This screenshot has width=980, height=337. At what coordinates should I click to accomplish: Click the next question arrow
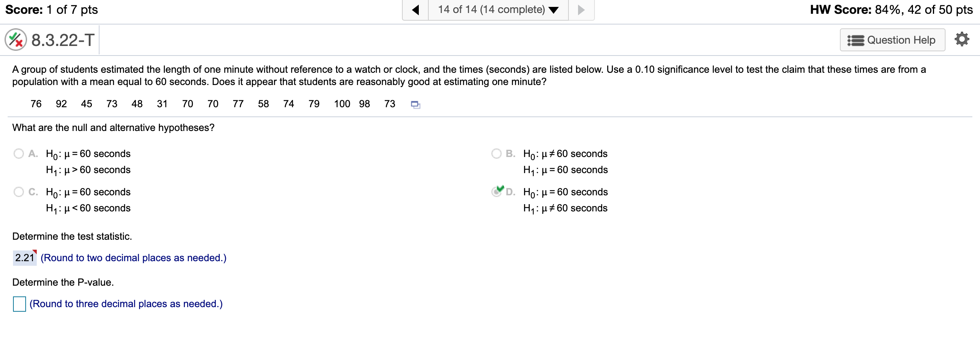click(581, 10)
